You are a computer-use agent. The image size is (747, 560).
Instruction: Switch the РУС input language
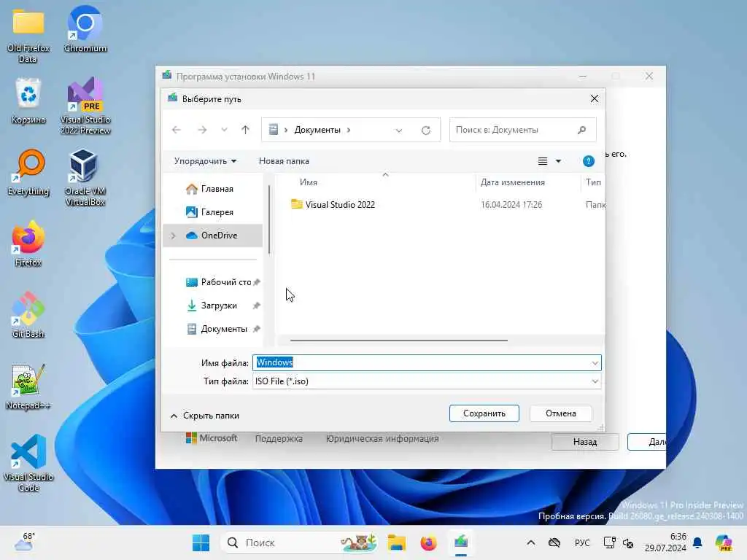581,542
